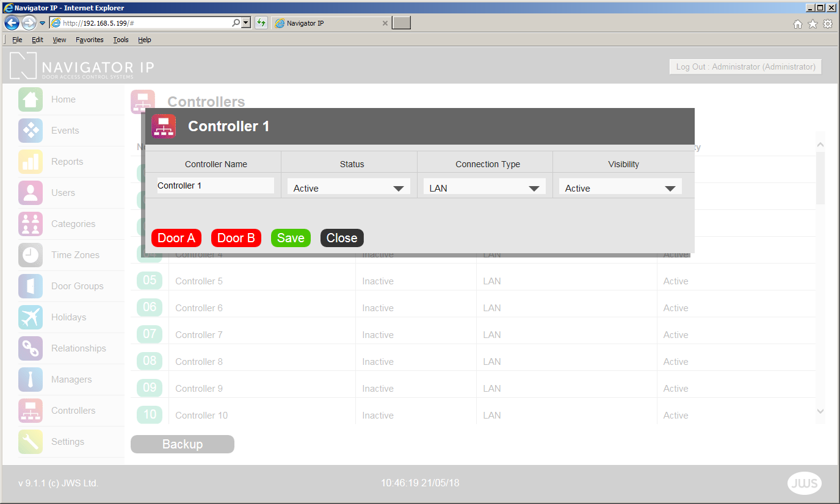Close the Navigator IP tab with x
Image resolution: width=840 pixels, height=504 pixels.
point(385,23)
